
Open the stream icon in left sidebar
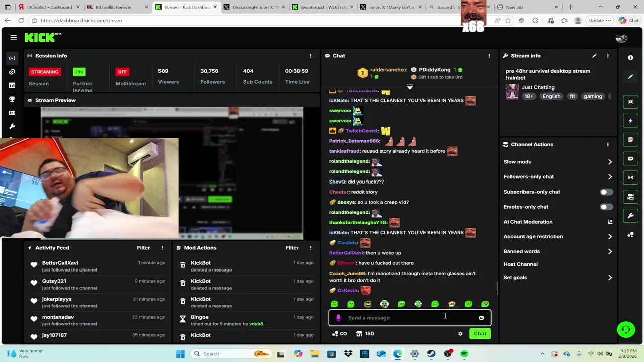pyautogui.click(x=12, y=58)
